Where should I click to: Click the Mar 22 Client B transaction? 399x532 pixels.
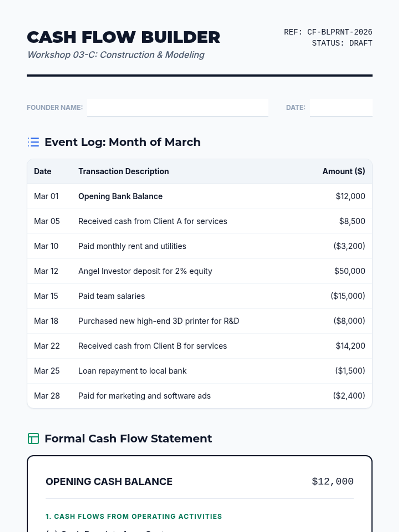click(152, 346)
